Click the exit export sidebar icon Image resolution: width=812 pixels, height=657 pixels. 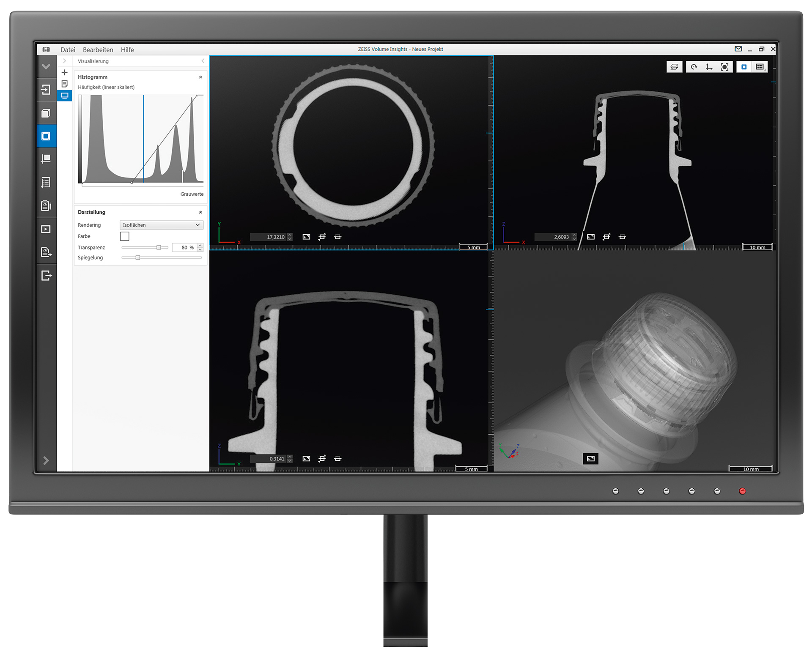(x=46, y=276)
